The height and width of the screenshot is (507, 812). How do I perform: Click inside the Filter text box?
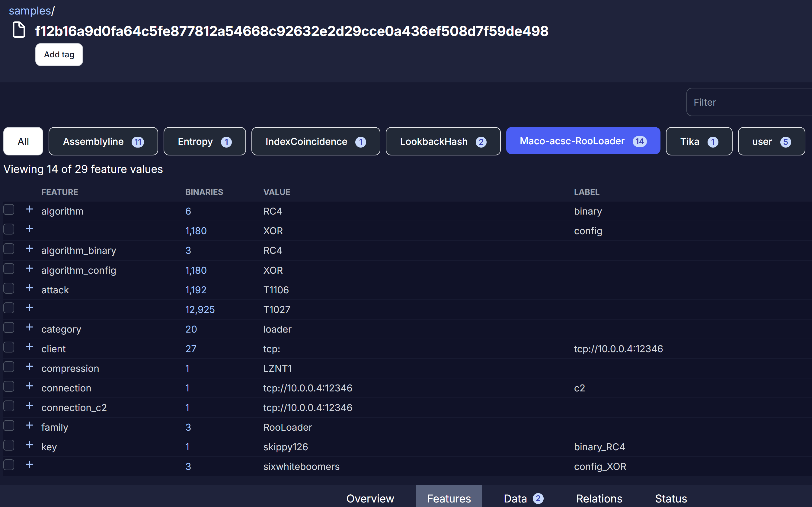coord(748,102)
